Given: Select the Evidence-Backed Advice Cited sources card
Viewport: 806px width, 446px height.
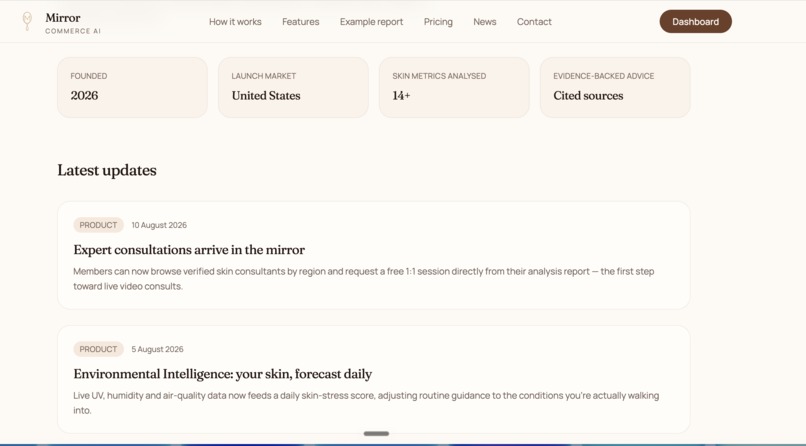Looking at the screenshot, I should pyautogui.click(x=615, y=87).
